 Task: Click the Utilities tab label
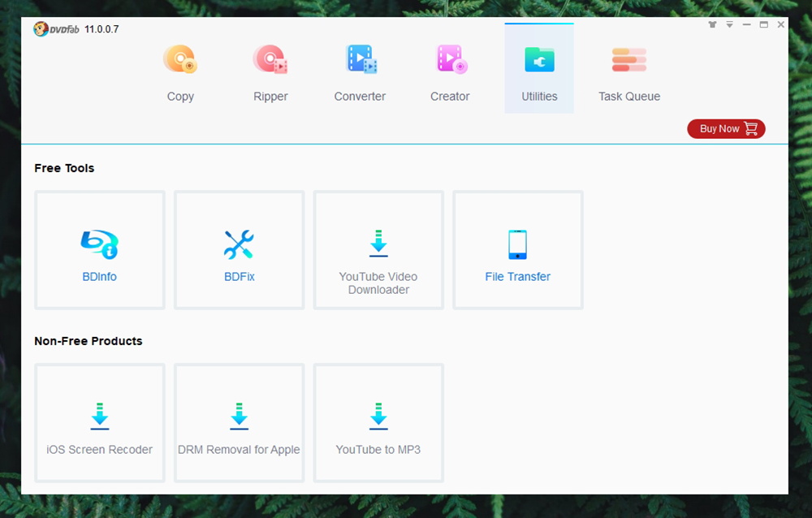[539, 97]
